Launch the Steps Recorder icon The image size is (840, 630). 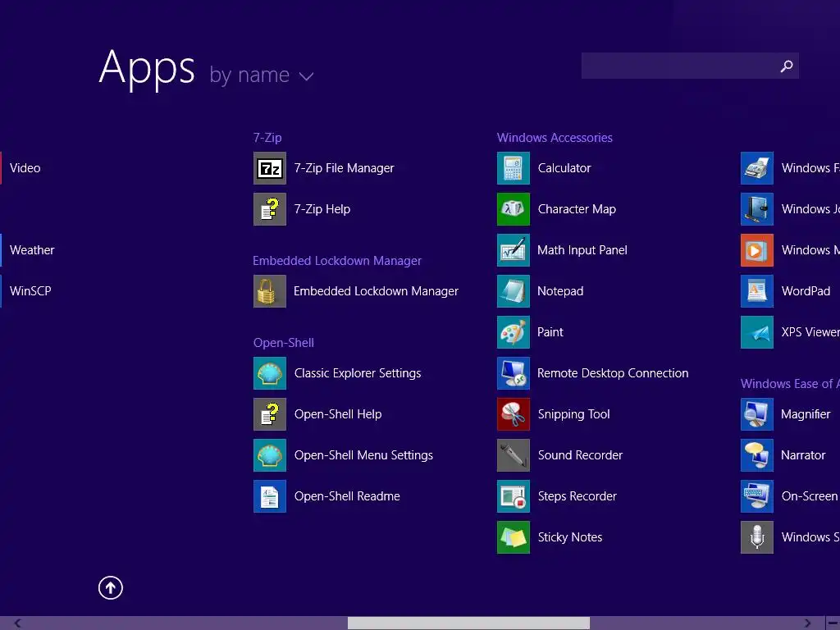pyautogui.click(x=514, y=496)
